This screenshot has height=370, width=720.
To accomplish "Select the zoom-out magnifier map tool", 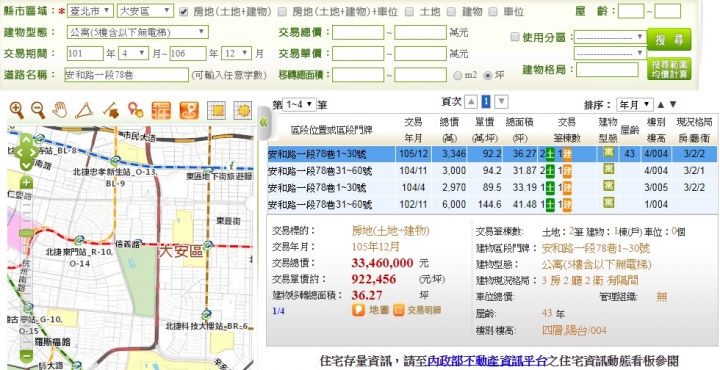I will [x=38, y=110].
